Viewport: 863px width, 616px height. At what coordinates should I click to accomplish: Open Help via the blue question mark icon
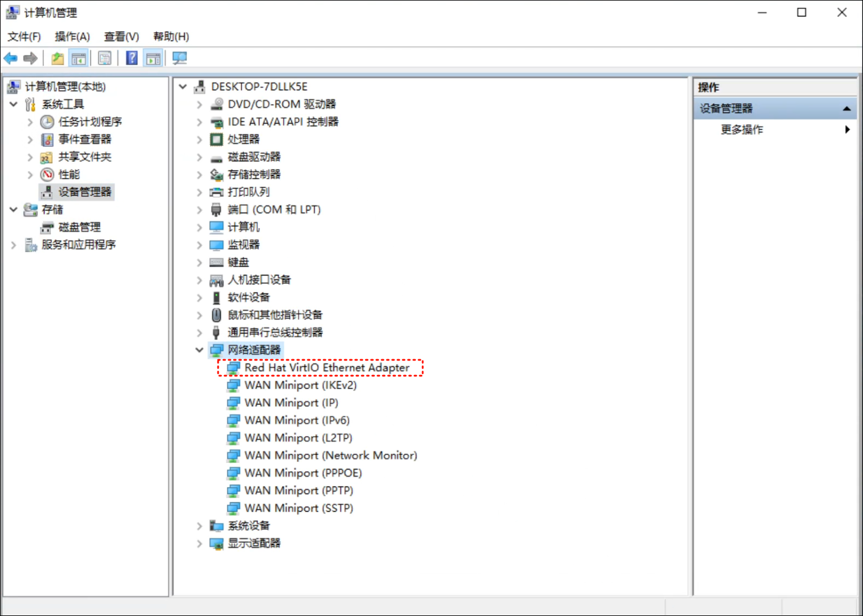(x=132, y=58)
